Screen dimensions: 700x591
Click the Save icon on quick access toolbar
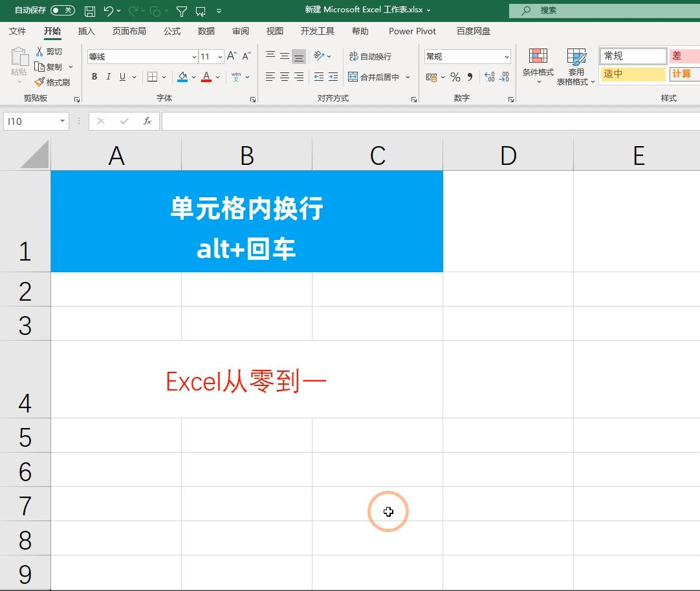point(89,10)
